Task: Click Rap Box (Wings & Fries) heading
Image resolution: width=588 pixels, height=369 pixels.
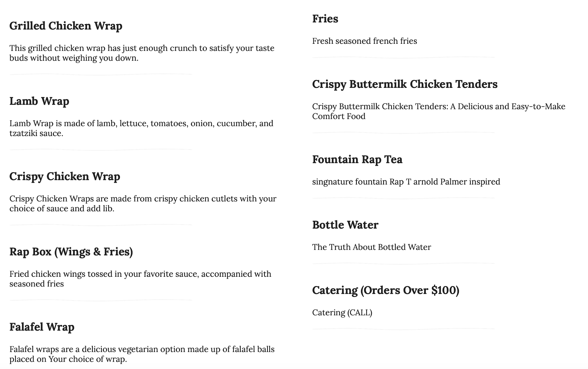Action: point(71,251)
